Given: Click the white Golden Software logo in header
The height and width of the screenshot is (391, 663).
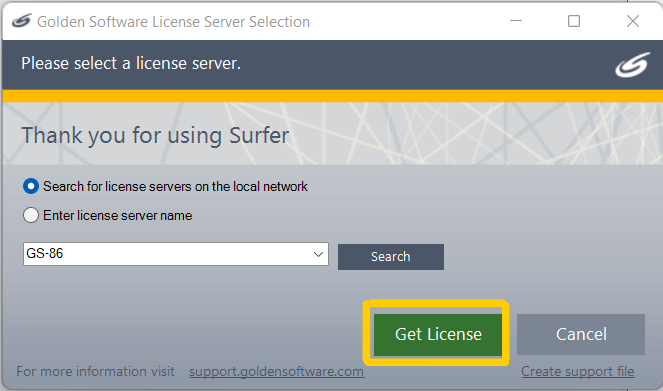Looking at the screenshot, I should 633,65.
